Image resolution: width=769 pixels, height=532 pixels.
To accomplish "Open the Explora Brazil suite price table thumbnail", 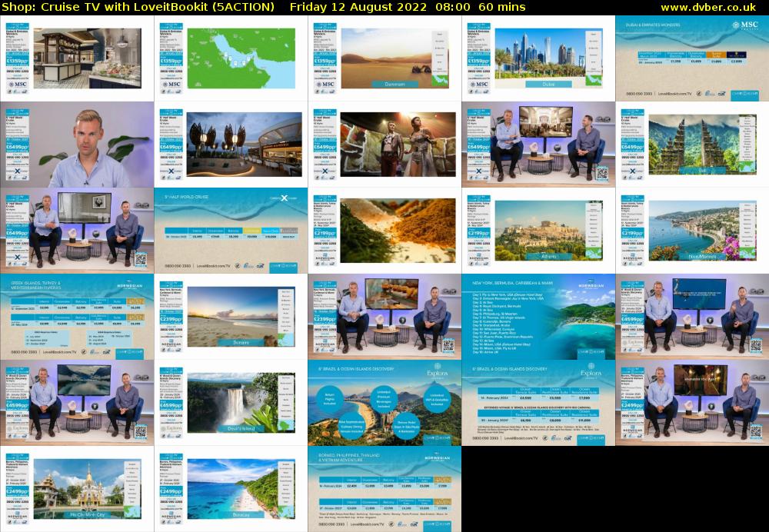I will 538,403.
